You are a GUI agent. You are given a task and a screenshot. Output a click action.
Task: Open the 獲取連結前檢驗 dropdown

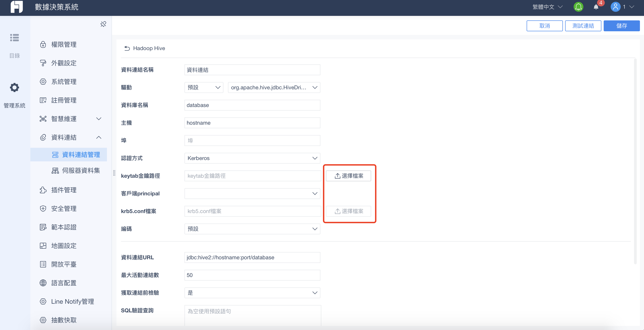tap(252, 293)
